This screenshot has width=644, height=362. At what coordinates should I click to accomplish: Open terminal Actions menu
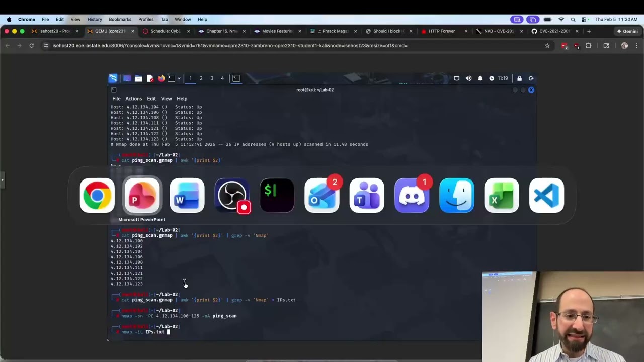click(x=133, y=99)
